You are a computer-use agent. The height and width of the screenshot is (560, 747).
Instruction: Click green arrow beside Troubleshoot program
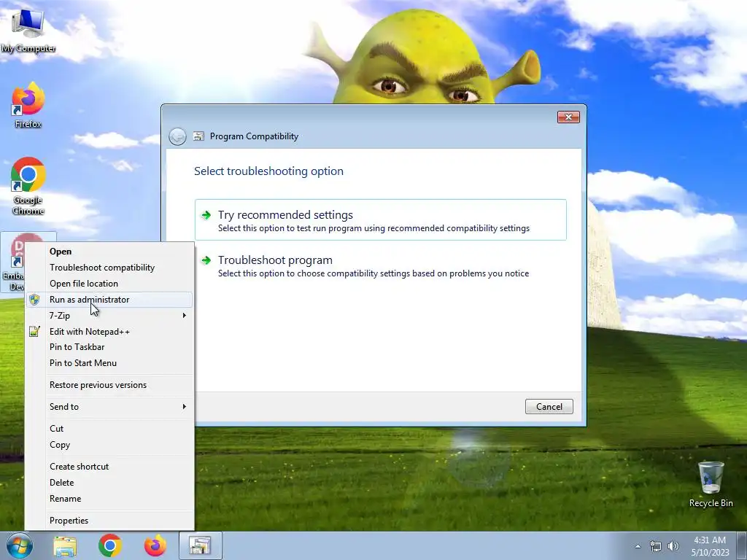click(206, 260)
